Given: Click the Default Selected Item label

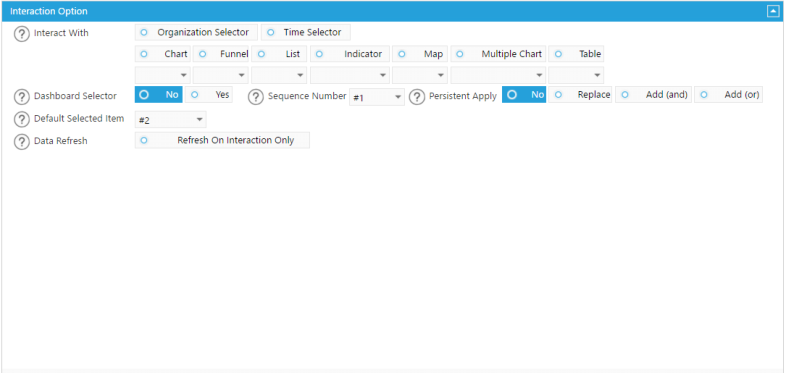Looking at the screenshot, I should point(79,119).
